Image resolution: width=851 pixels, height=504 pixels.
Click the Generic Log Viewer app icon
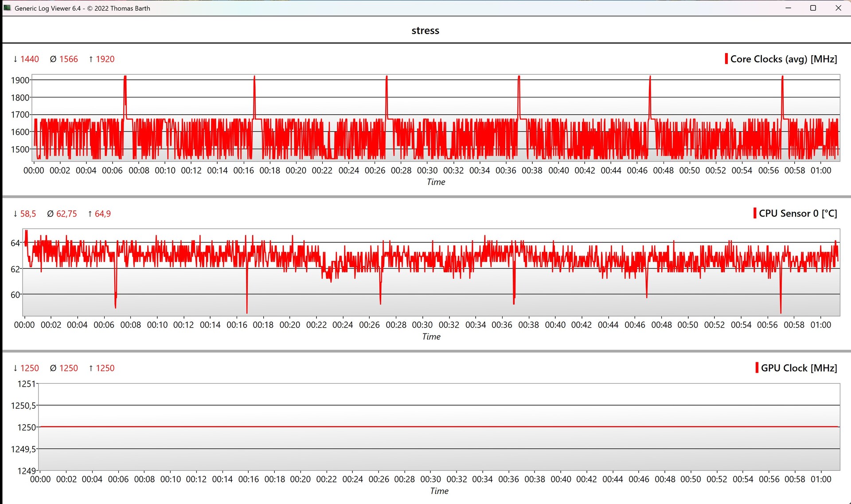(x=7, y=8)
